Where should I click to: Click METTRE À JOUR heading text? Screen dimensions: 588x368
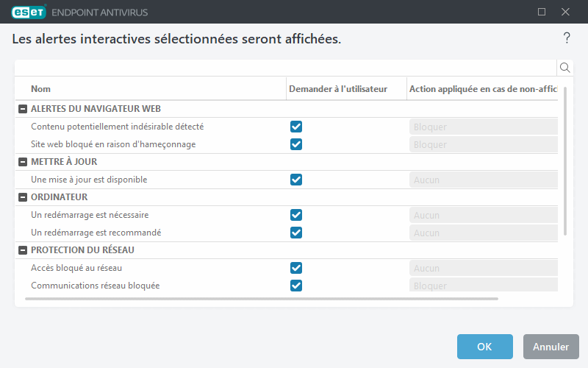[x=64, y=162]
